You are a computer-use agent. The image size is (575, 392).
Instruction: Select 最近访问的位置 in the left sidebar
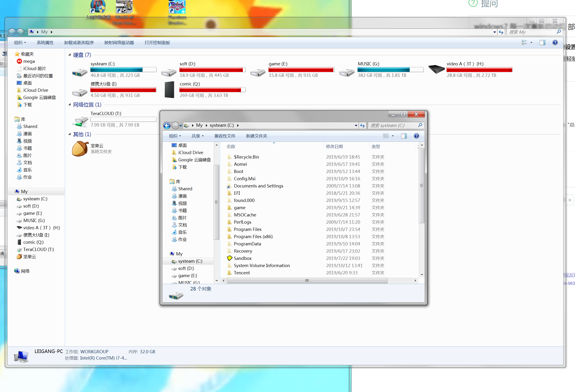tap(35, 76)
